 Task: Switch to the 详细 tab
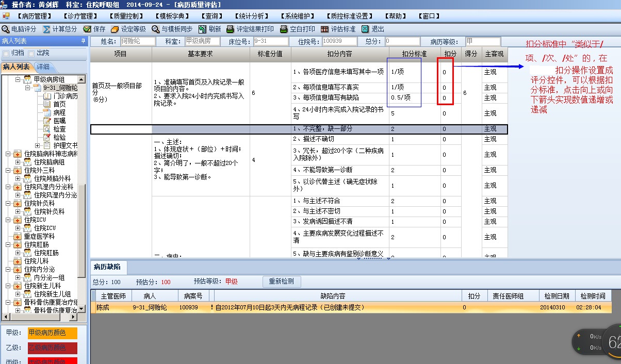pyautogui.click(x=43, y=67)
